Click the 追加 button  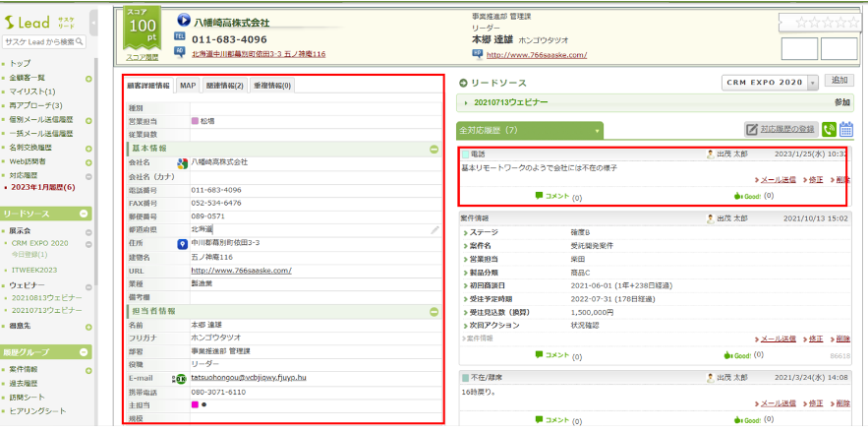(840, 80)
